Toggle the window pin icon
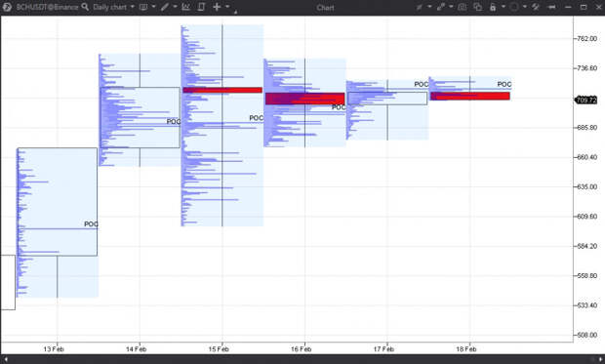Image resolution: width=605 pixels, height=364 pixels. coord(551,7)
